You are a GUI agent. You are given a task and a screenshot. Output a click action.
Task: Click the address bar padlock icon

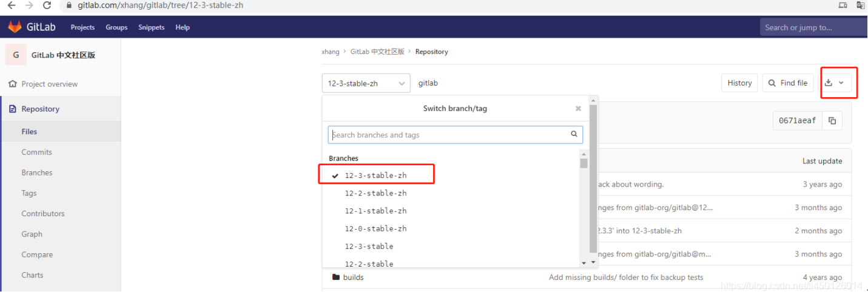pyautogui.click(x=69, y=5)
